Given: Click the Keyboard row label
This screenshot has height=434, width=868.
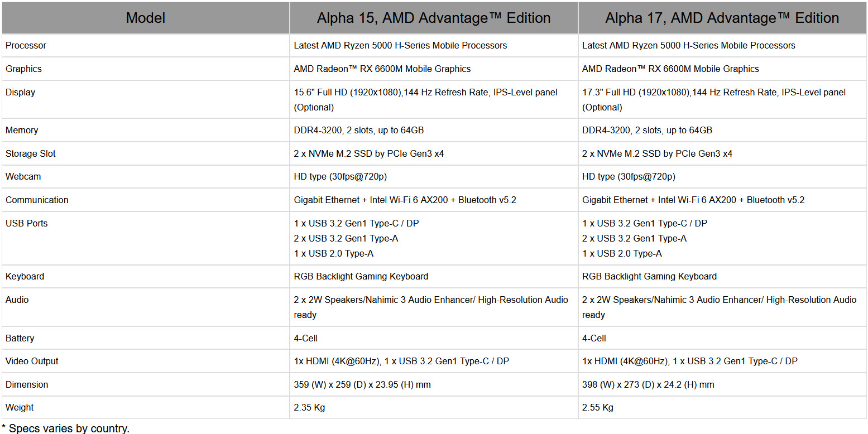Looking at the screenshot, I should (25, 276).
